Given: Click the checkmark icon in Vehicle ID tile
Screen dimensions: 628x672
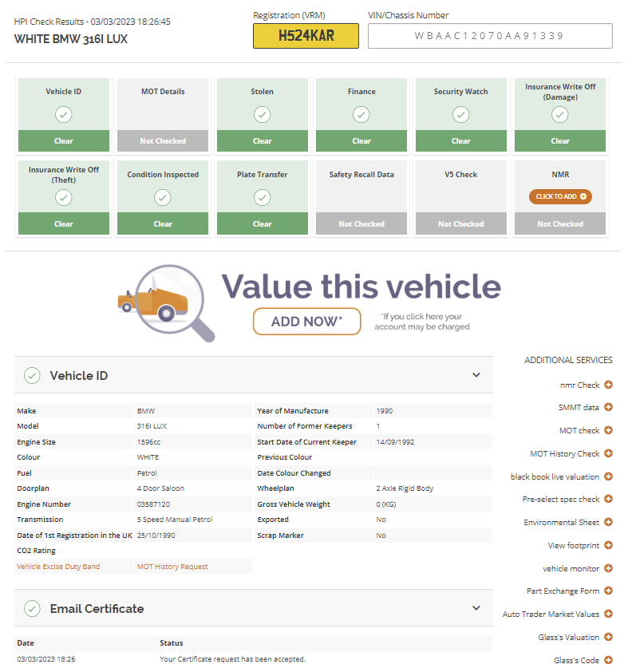Looking at the screenshot, I should click(x=63, y=114).
